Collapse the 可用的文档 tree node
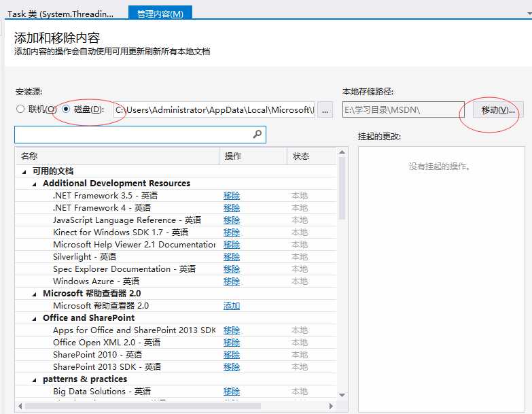The height and width of the screenshot is (414, 532). pyautogui.click(x=24, y=172)
